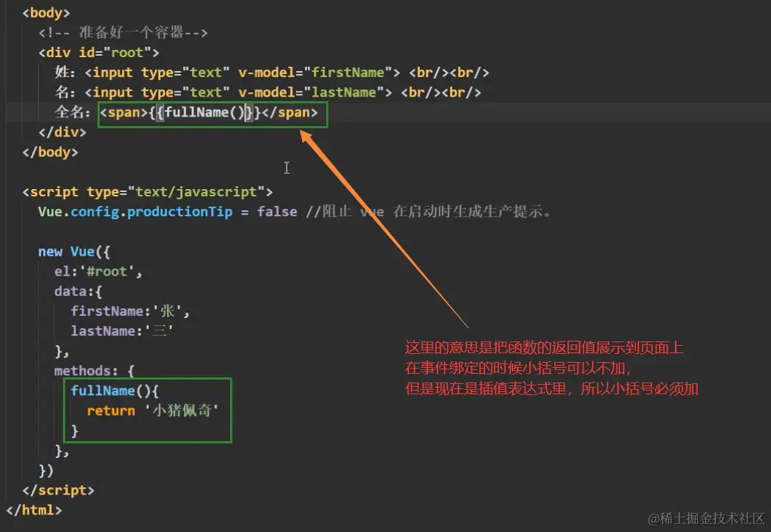
Task: Click the closing </span> tag
Action: tap(289, 112)
